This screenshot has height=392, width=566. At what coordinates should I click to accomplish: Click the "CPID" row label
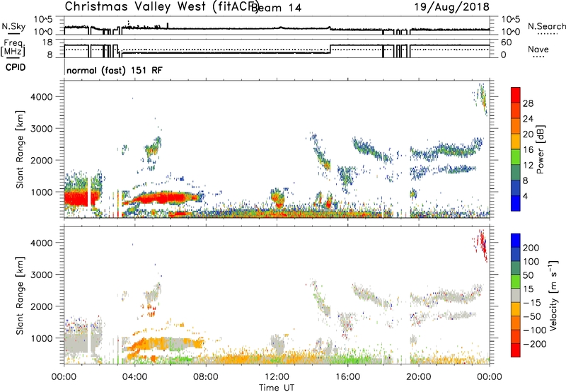coord(16,67)
